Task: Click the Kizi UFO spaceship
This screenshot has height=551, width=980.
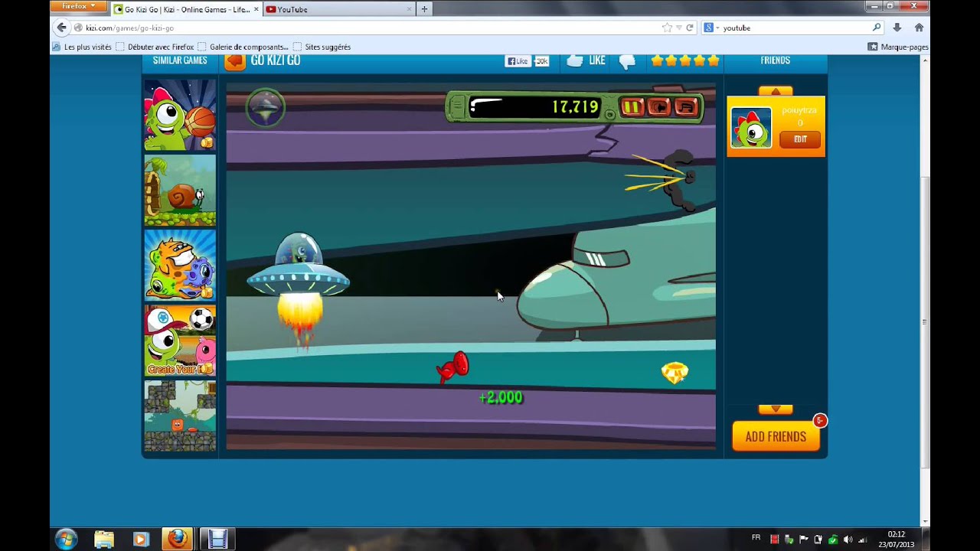Action: pos(298,268)
